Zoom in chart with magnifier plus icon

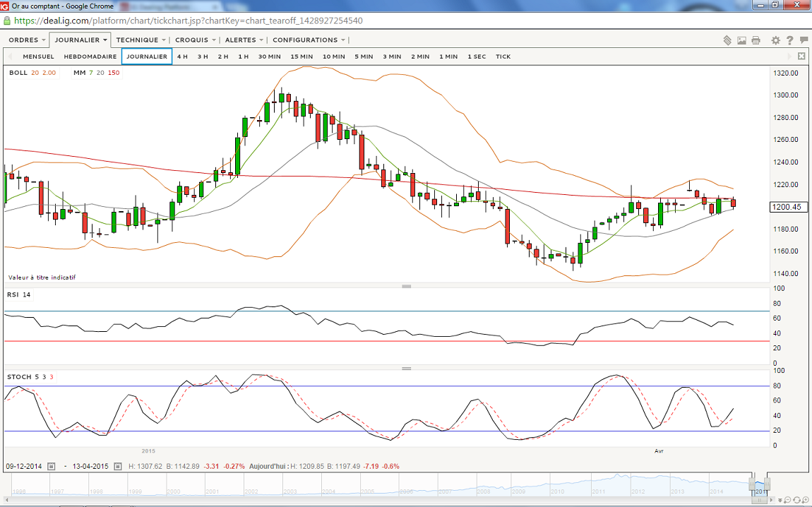[x=804, y=500]
